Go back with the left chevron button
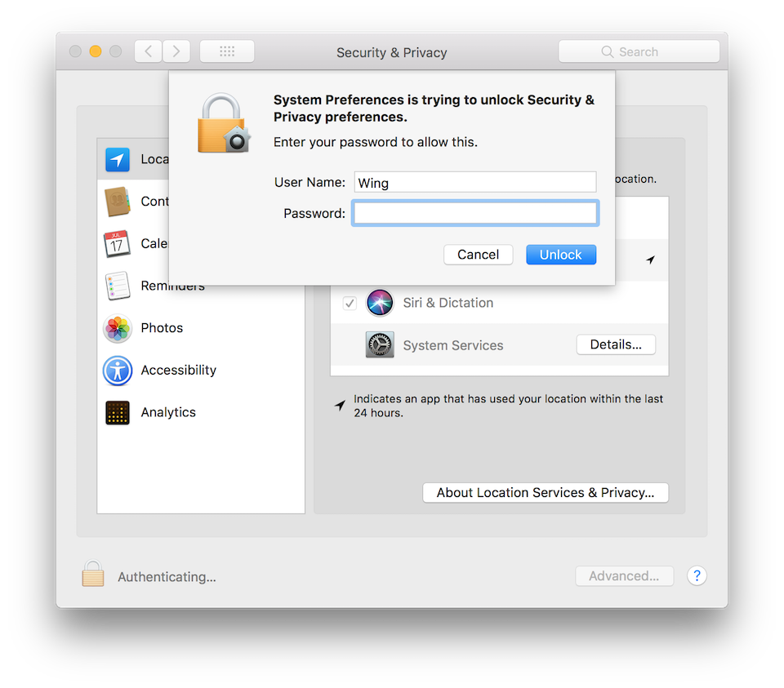Screen dimensions: 784x688 [148, 51]
